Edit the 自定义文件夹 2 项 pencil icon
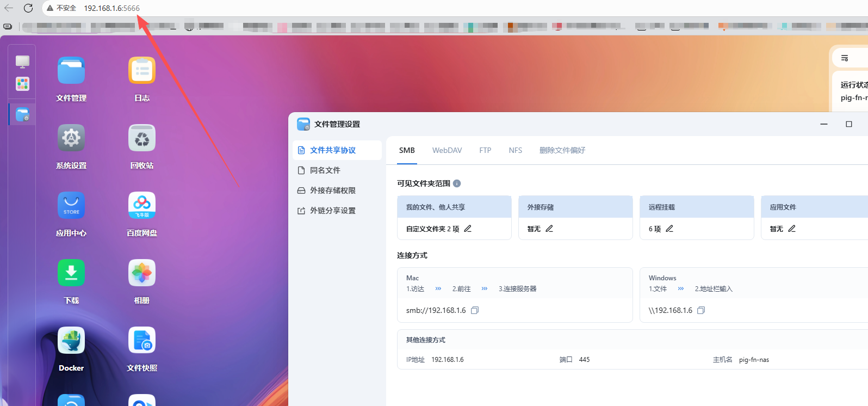 pos(468,229)
